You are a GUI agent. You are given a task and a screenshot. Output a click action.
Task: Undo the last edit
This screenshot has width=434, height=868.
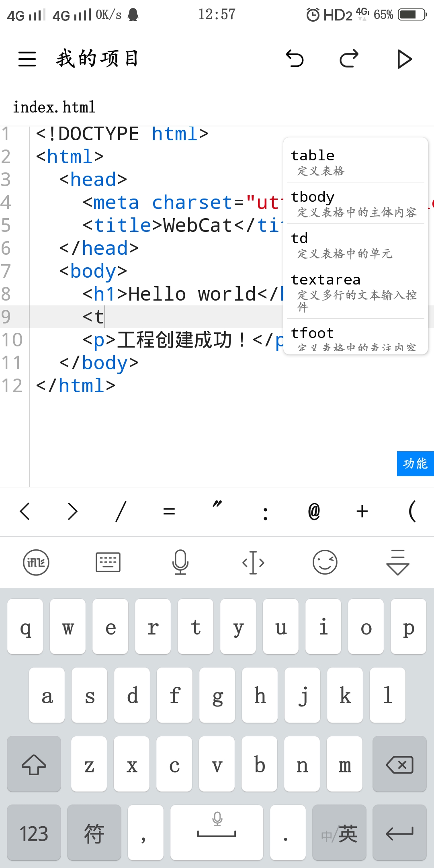click(x=295, y=59)
